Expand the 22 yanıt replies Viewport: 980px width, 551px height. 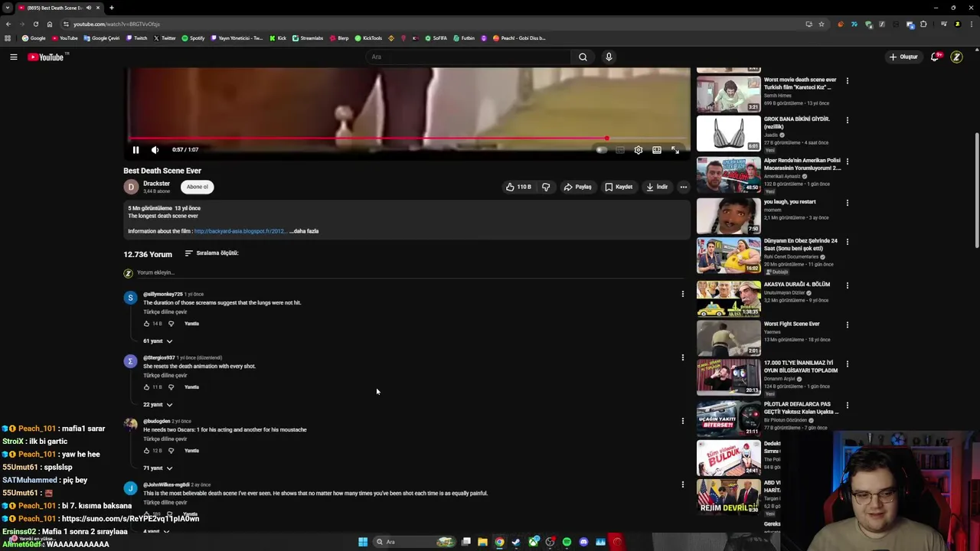coord(158,405)
